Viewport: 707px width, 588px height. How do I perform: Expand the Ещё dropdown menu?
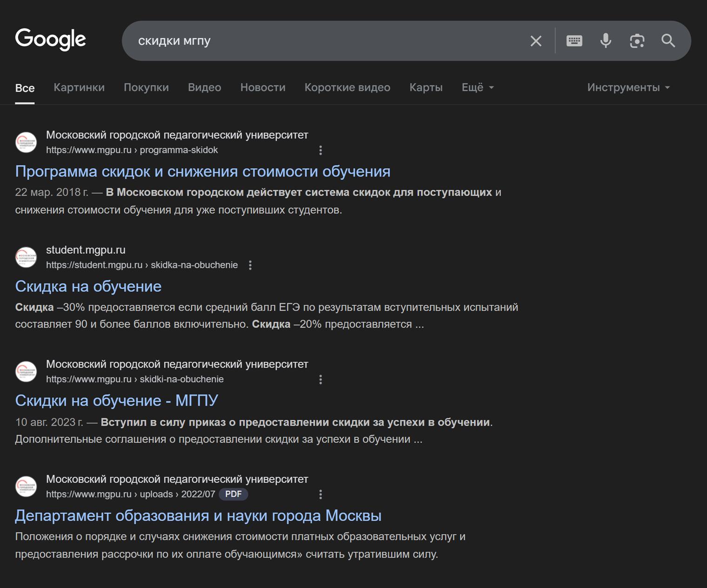[478, 87]
